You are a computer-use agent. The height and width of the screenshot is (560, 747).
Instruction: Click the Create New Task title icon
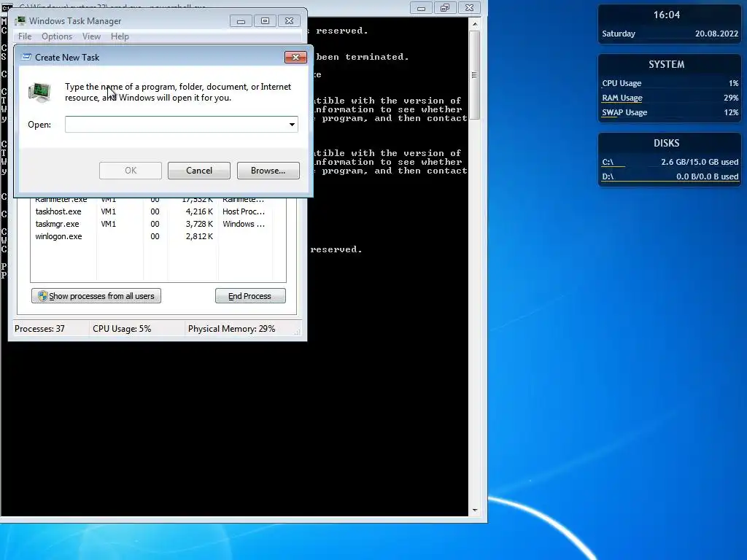tap(27, 57)
